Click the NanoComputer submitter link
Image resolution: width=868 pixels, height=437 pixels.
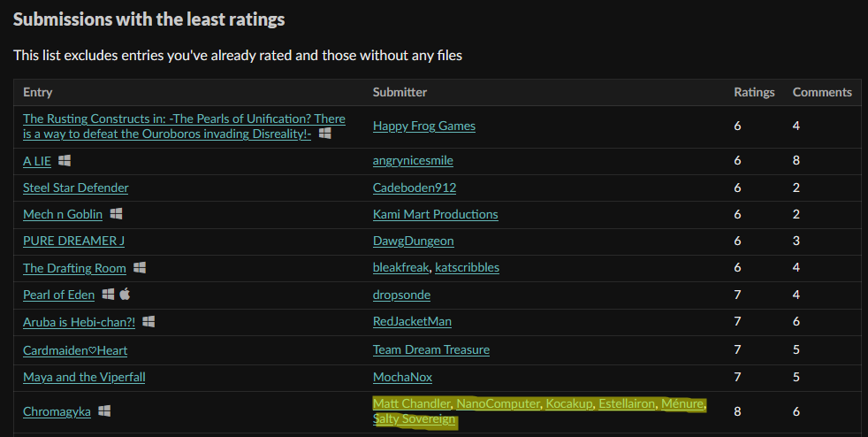click(x=498, y=403)
